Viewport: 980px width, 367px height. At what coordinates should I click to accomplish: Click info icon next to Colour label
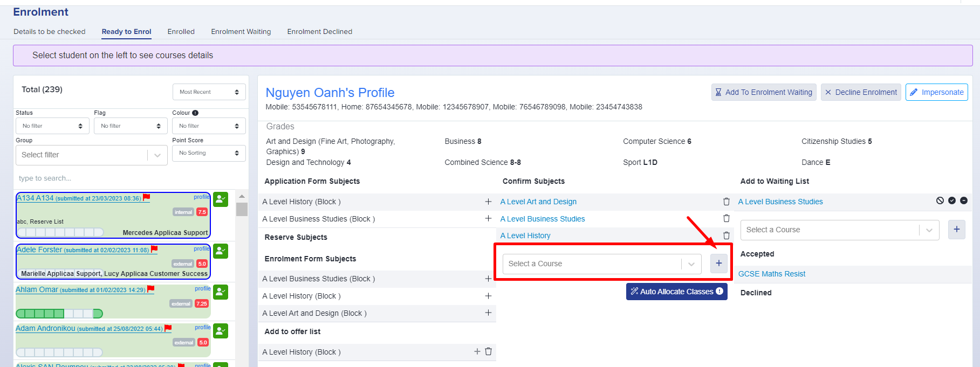(195, 113)
